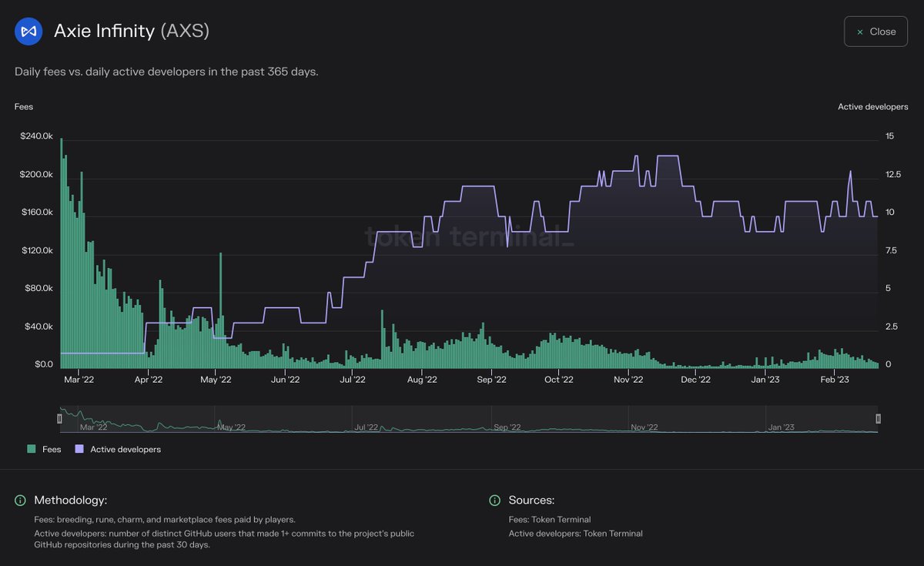924x566 pixels.
Task: Click the left handle of the timeline minimap
Action: point(59,418)
